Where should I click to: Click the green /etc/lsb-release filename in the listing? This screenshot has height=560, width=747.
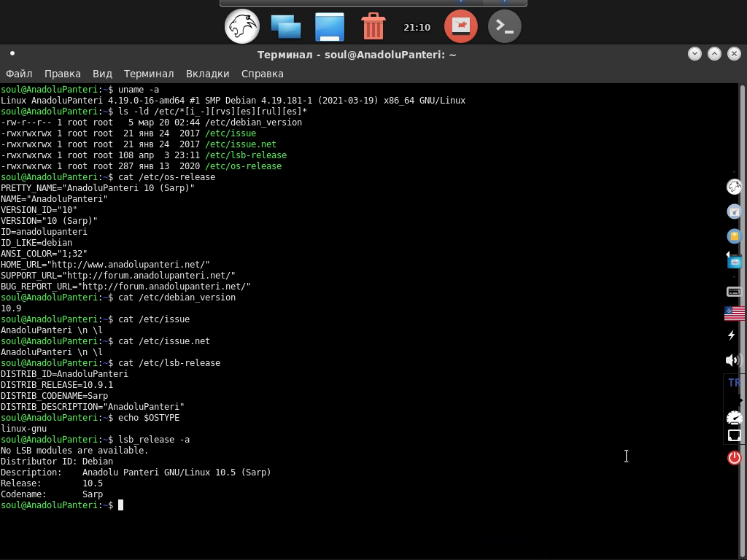(246, 155)
